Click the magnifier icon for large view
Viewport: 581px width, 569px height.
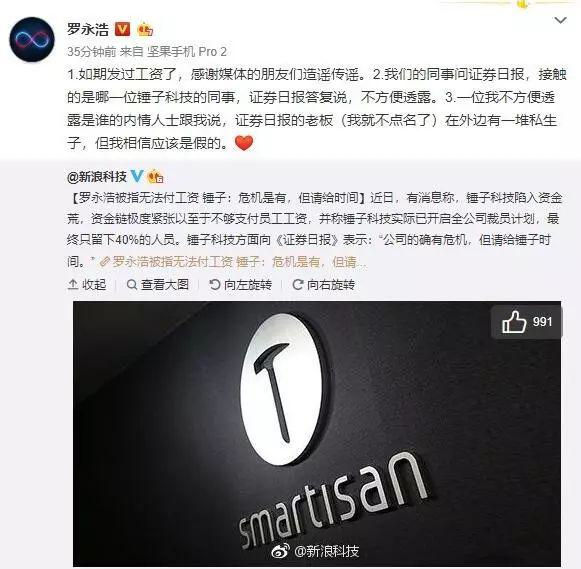(x=132, y=284)
